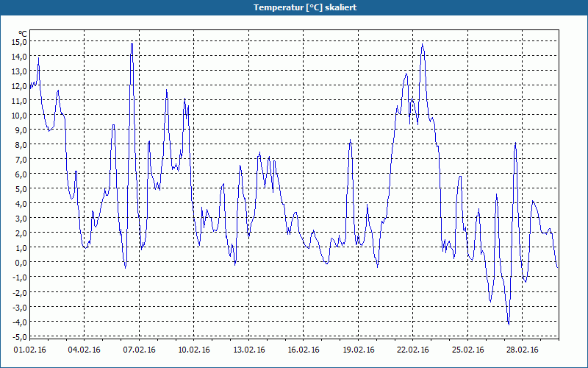This screenshot has width=588, height=368.
Task: Click the 5,0 y-axis label
Action: (x=21, y=189)
